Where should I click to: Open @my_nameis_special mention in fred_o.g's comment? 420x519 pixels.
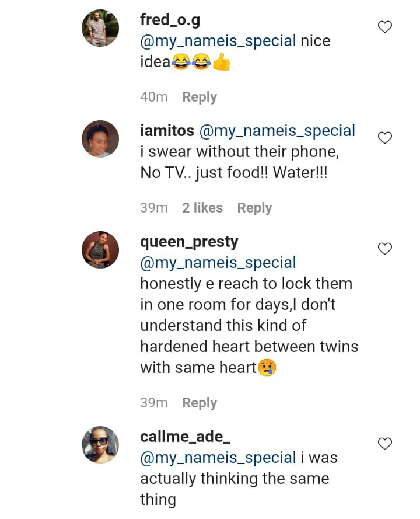pyautogui.click(x=218, y=41)
